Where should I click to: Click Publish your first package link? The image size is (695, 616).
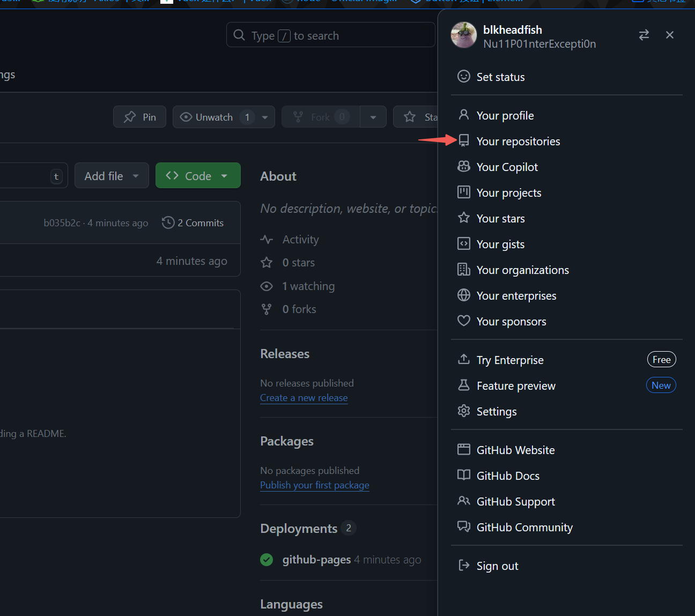(315, 485)
